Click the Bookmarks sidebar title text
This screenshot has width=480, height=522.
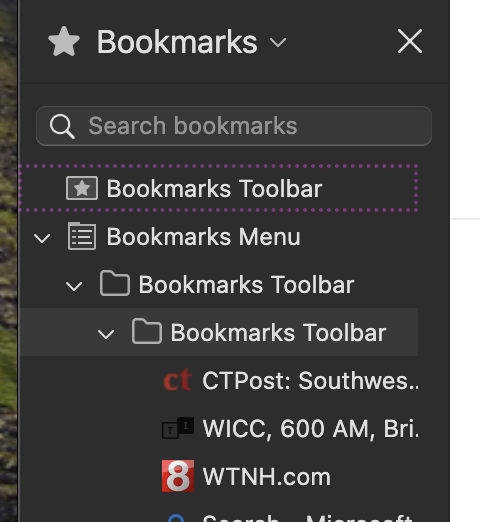coord(177,42)
